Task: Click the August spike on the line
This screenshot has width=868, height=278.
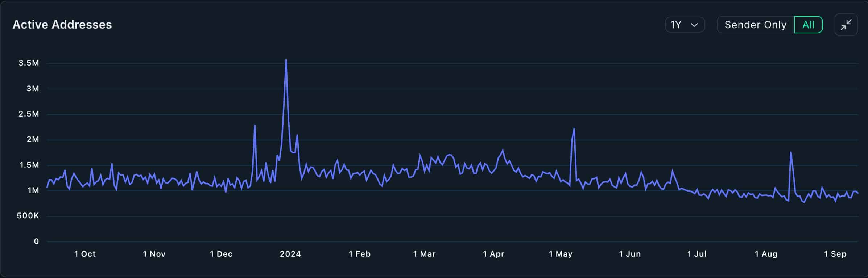Action: pyautogui.click(x=790, y=152)
